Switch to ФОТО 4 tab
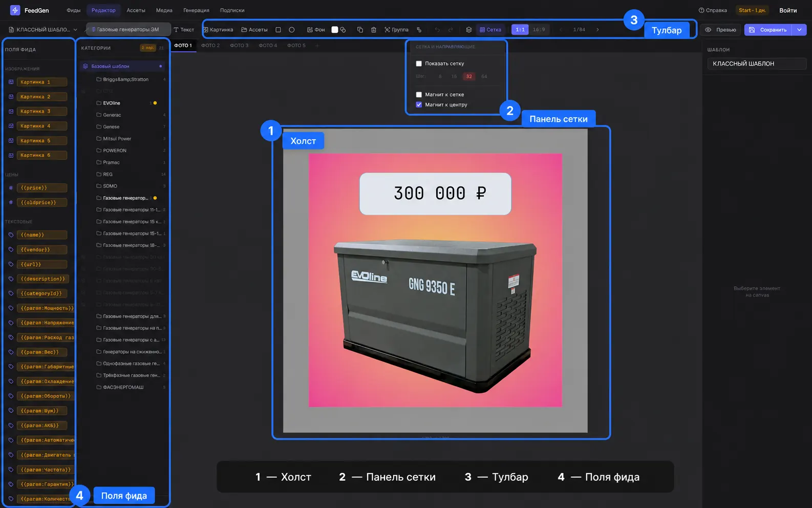This screenshot has height=508, width=812. tap(268, 46)
